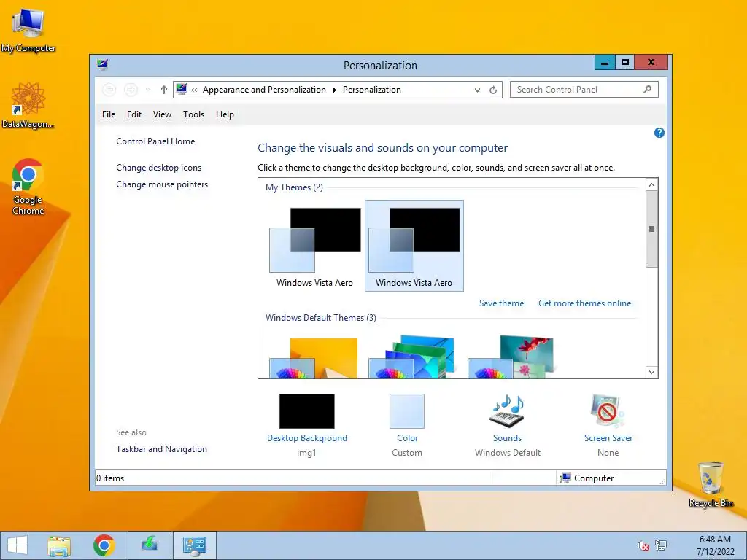The image size is (747, 560).
Task: Click Change mouse pointers link
Action: (162, 184)
